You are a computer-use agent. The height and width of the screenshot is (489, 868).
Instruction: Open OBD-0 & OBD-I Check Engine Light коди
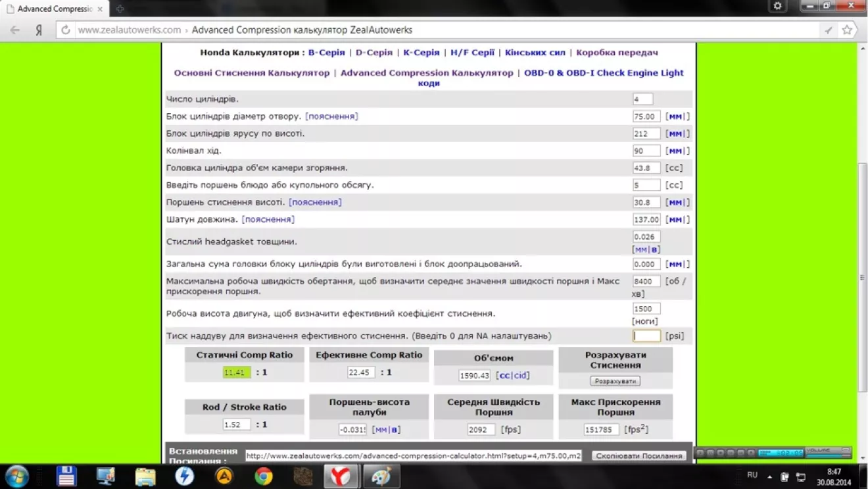(551, 78)
